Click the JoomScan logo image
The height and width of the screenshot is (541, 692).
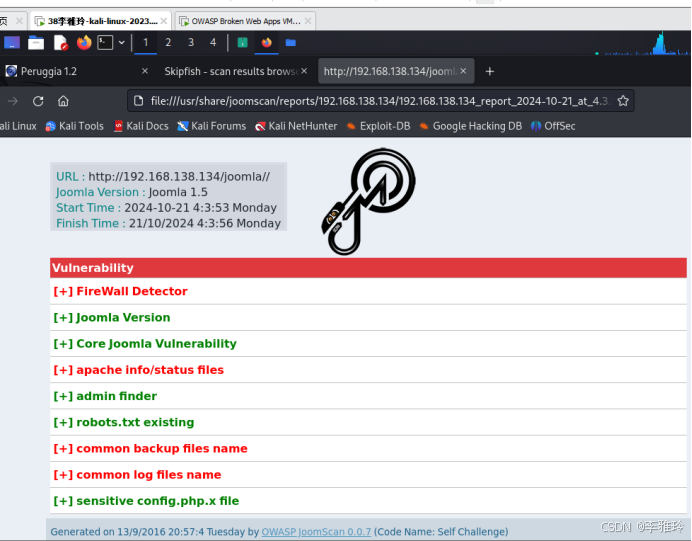point(369,201)
